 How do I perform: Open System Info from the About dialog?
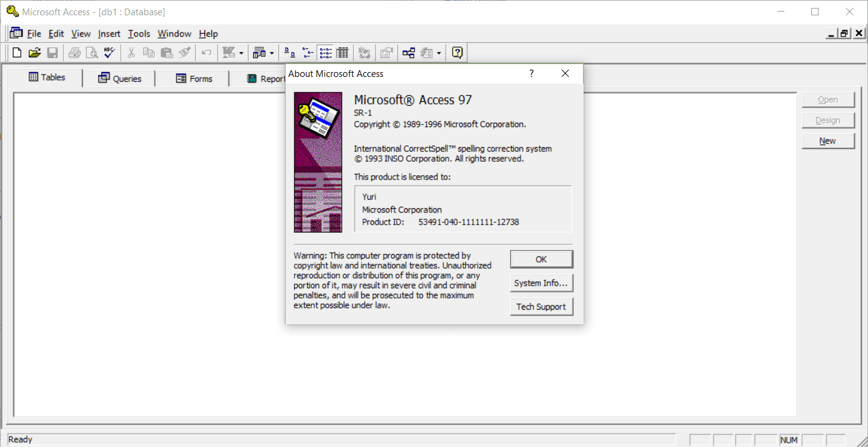point(541,282)
